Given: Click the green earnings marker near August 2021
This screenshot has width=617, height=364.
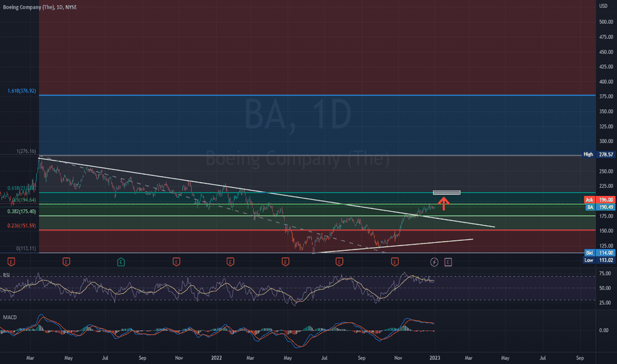Looking at the screenshot, I should (120, 261).
